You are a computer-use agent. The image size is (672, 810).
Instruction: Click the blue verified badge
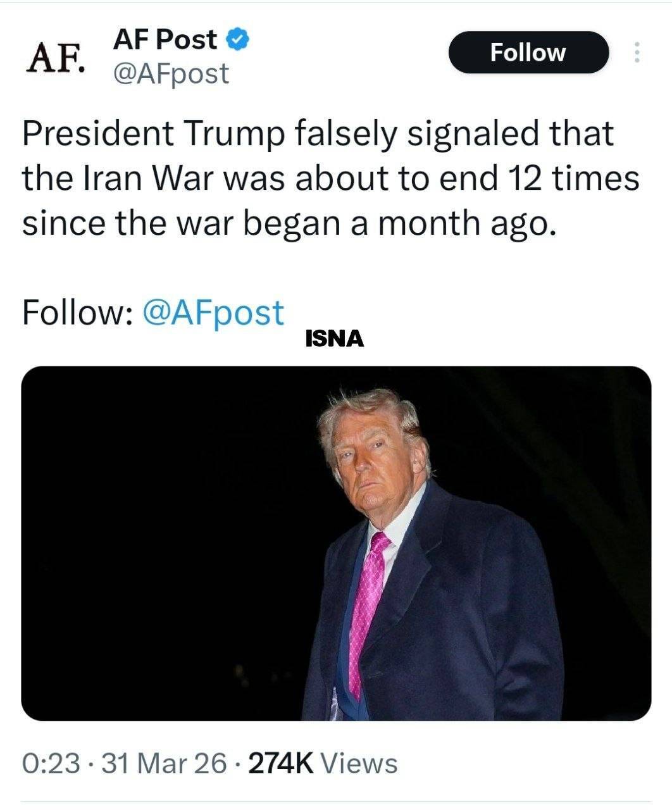point(237,39)
